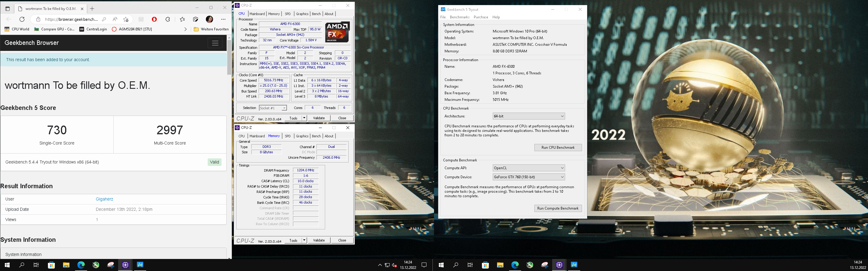Open Weitere Favoriten folder
The height and width of the screenshot is (271, 868).
pos(211,29)
